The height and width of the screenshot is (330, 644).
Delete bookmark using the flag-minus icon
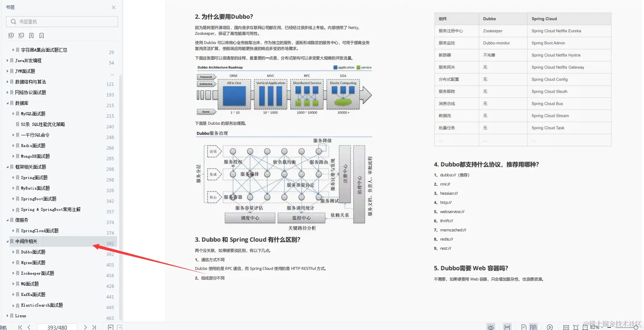41,35
